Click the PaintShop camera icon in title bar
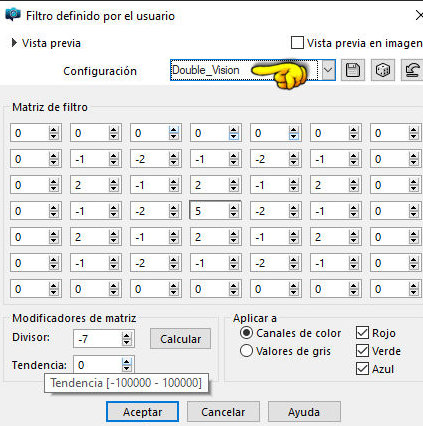This screenshot has height=426, width=423. (13, 15)
